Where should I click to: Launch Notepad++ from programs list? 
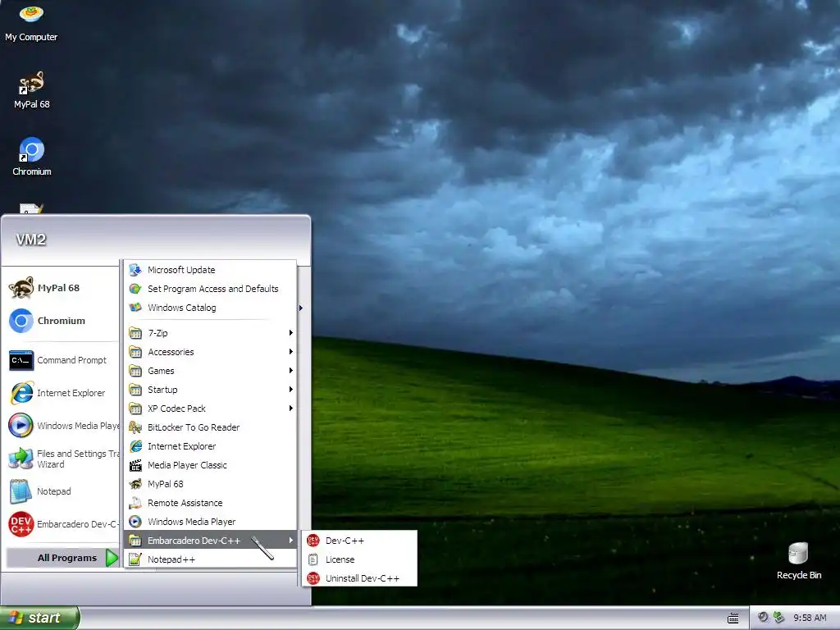coord(211,559)
